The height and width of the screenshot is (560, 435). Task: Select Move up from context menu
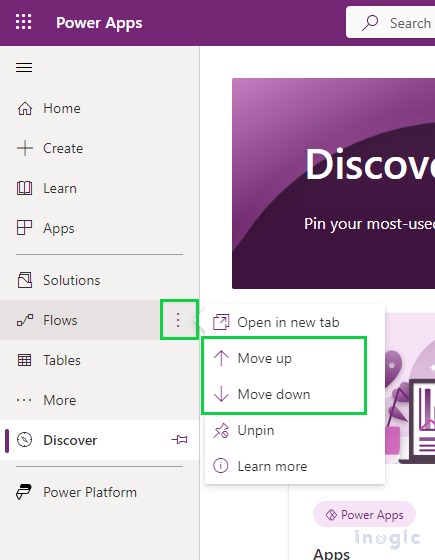295,358
